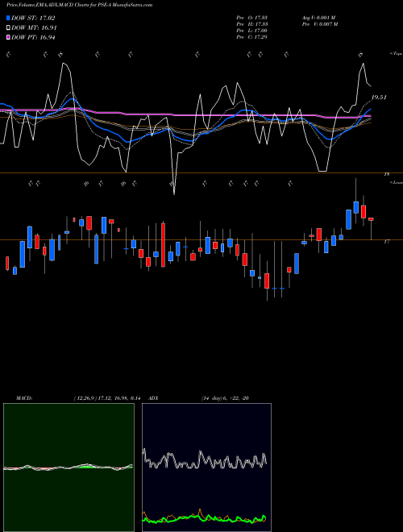Click the MACD values '(12,26,9) 17.12, 16.98, 0.14'
Screen dimensions: 403x532
pos(107,398)
